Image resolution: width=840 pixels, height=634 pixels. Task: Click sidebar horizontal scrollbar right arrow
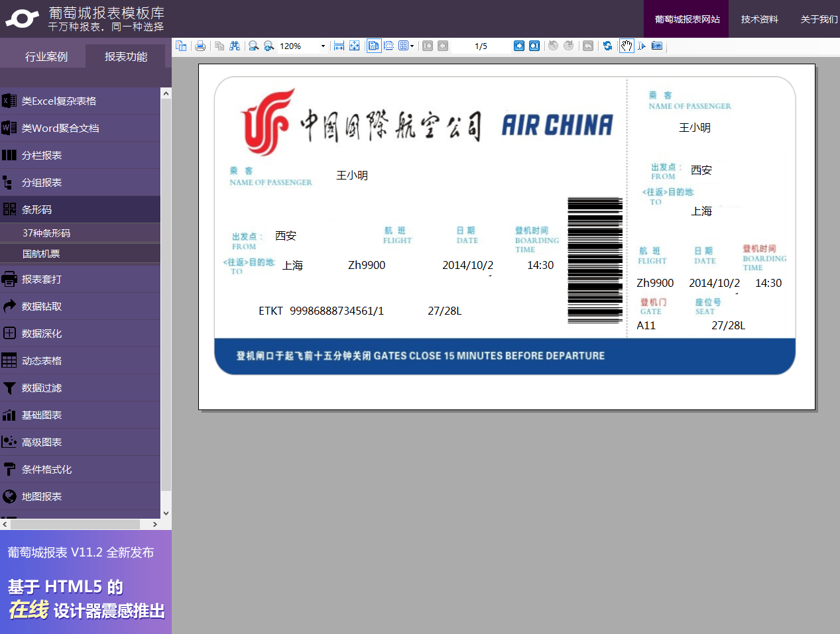point(155,524)
